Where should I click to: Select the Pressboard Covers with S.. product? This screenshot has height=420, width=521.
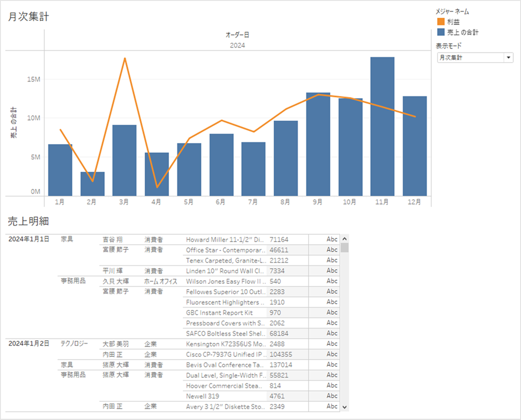pos(226,323)
